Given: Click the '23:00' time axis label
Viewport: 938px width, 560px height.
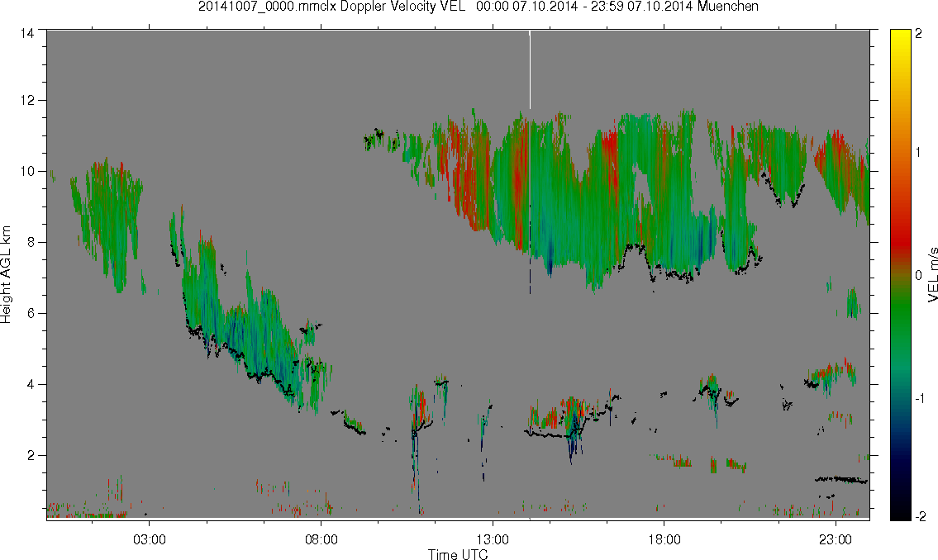Looking at the screenshot, I should pyautogui.click(x=836, y=539).
